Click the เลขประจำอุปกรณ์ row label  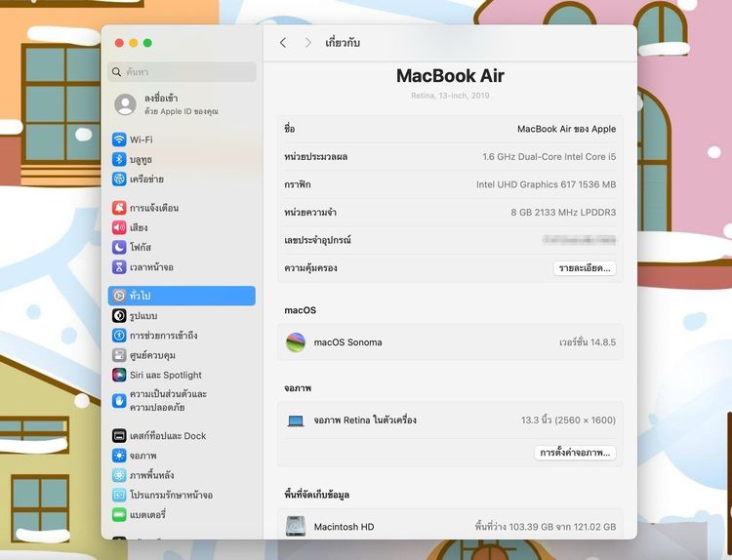click(x=317, y=240)
